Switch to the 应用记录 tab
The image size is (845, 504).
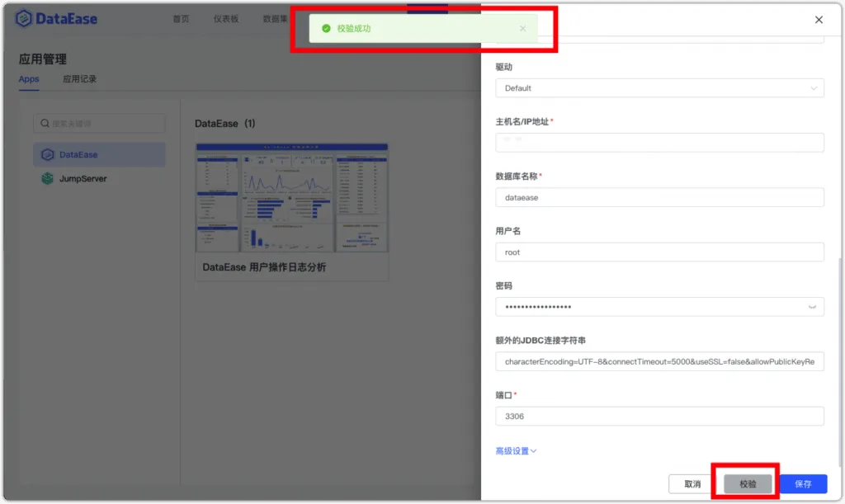tap(80, 79)
